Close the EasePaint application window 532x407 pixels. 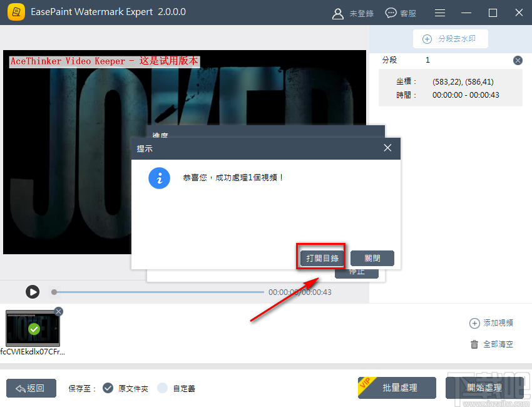pyautogui.click(x=519, y=13)
